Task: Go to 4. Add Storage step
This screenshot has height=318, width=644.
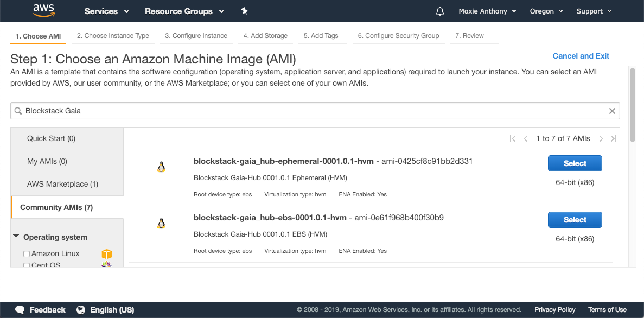Action: (x=265, y=36)
